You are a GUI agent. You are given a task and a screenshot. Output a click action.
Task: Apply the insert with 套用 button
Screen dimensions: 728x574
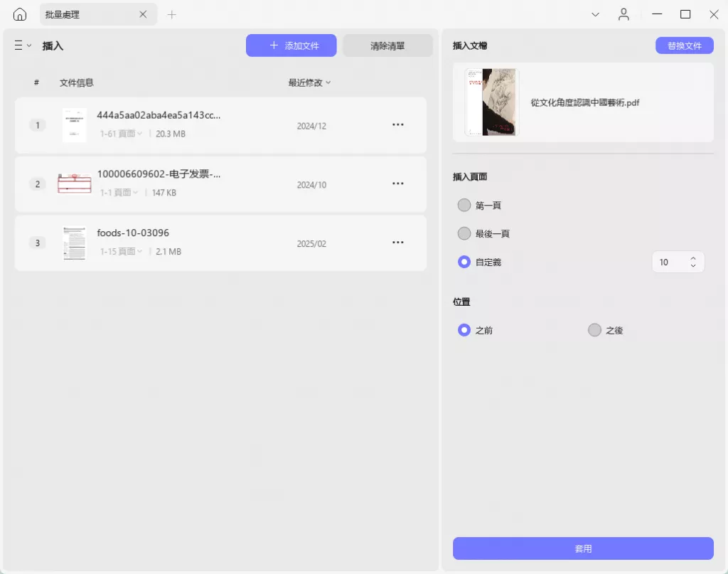click(x=583, y=548)
